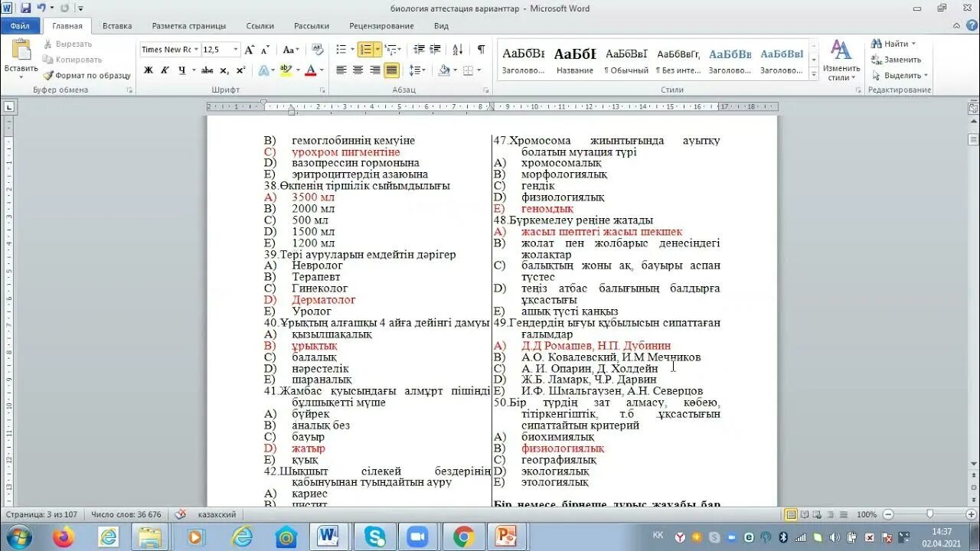Click the line spacing icon
Image resolution: width=980 pixels, height=551 pixels.
pyautogui.click(x=414, y=70)
